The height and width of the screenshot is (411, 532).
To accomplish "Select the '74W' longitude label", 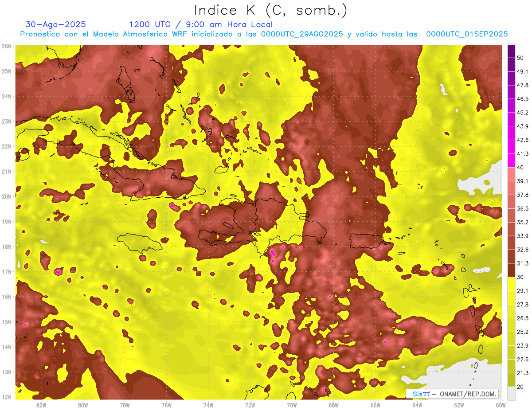I will coord(208,405).
